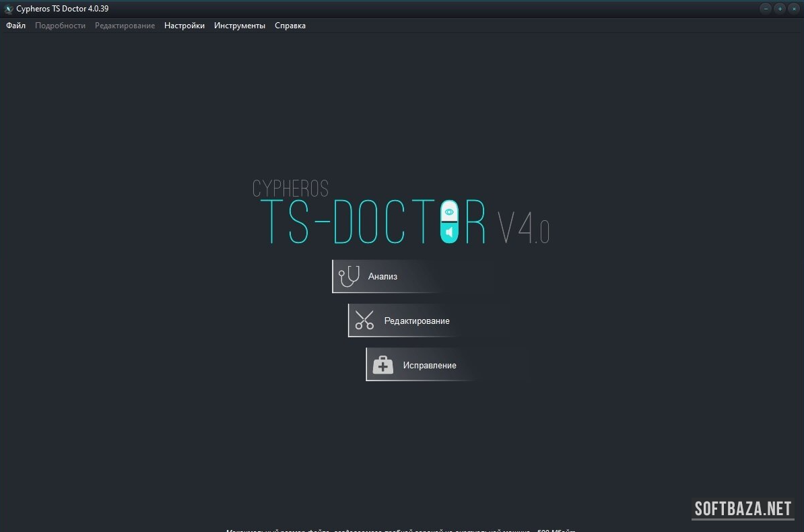Maximize the TS Doctor window
This screenshot has width=804, height=532.
pyautogui.click(x=780, y=9)
